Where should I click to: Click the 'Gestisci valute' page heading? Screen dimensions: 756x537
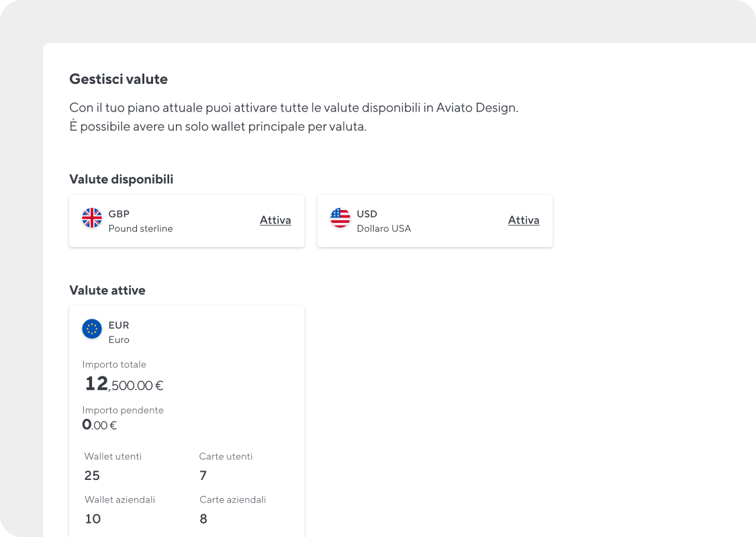click(118, 79)
